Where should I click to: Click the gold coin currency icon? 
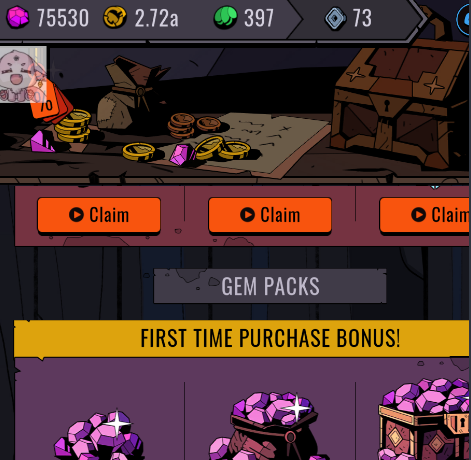(115, 18)
